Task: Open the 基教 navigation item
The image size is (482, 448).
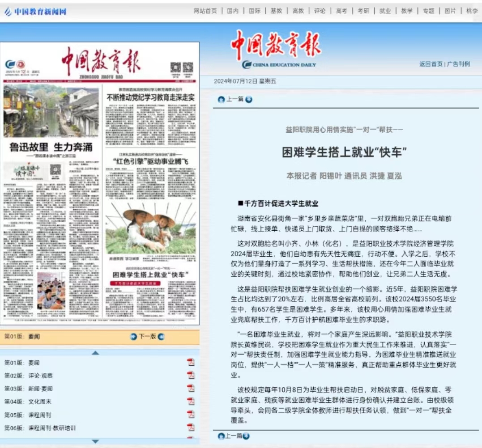Action: 276,11
